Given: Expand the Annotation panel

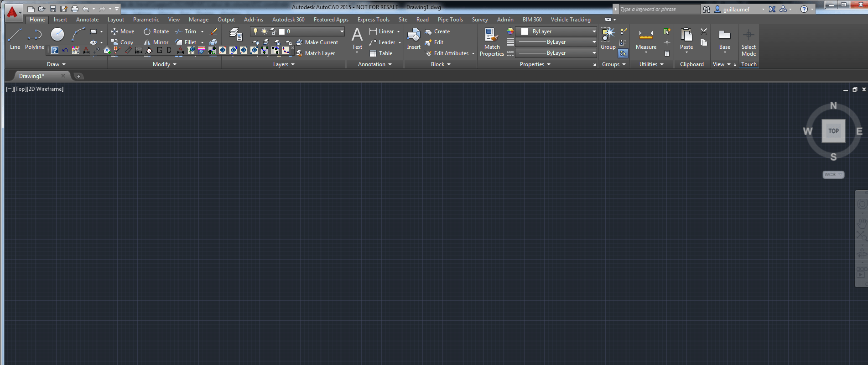Looking at the screenshot, I should [374, 64].
